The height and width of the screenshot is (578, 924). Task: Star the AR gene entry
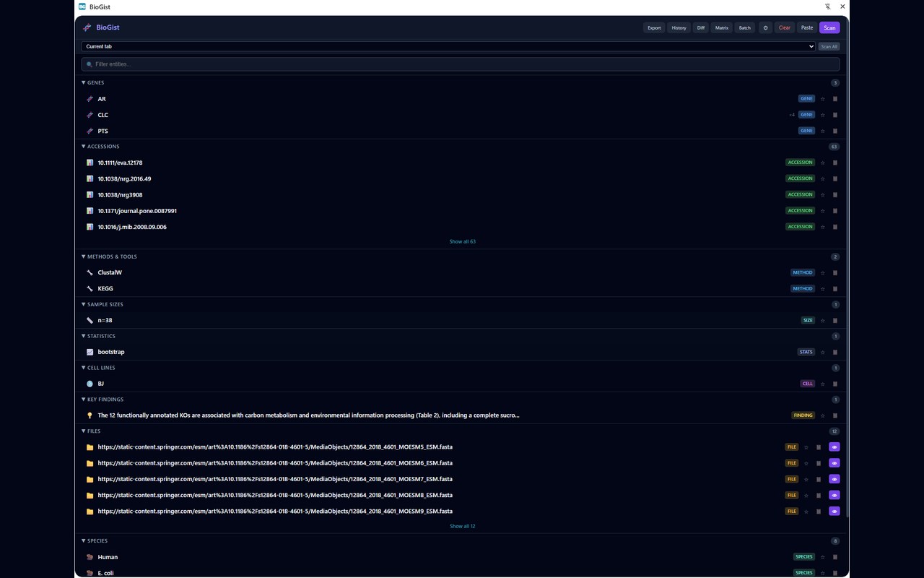point(823,99)
